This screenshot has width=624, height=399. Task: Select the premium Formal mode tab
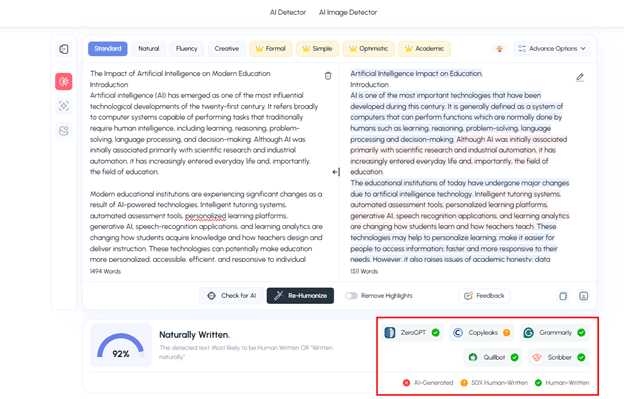pyautogui.click(x=271, y=49)
